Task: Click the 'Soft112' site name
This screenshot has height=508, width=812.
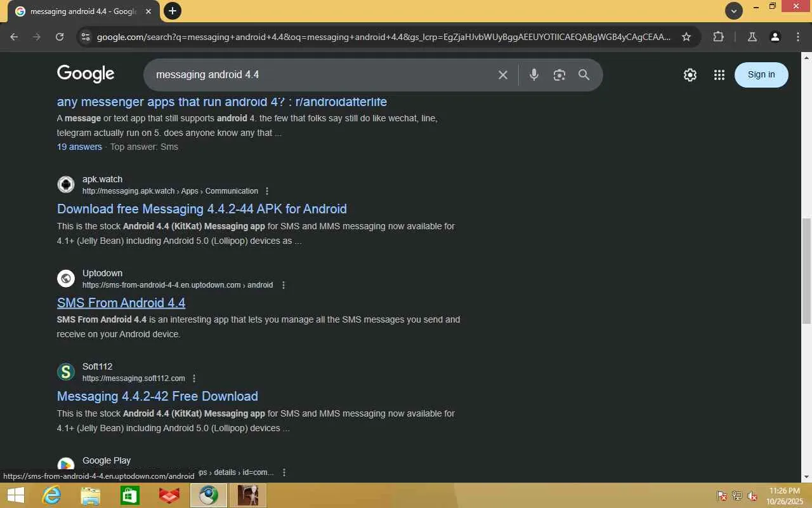Action: click(x=97, y=366)
